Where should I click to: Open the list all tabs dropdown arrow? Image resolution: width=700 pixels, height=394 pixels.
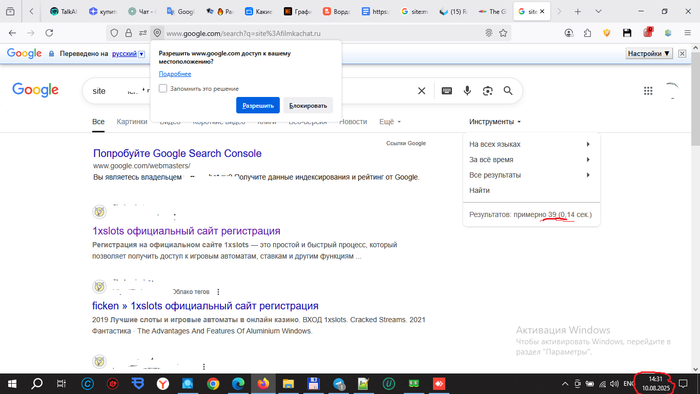tap(598, 12)
